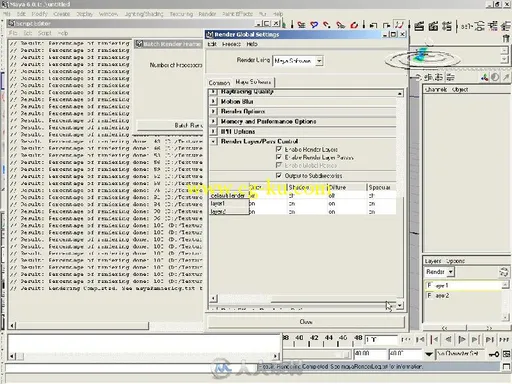
Task: Toggle Snap to curves icon
Action: (x=314, y=25)
